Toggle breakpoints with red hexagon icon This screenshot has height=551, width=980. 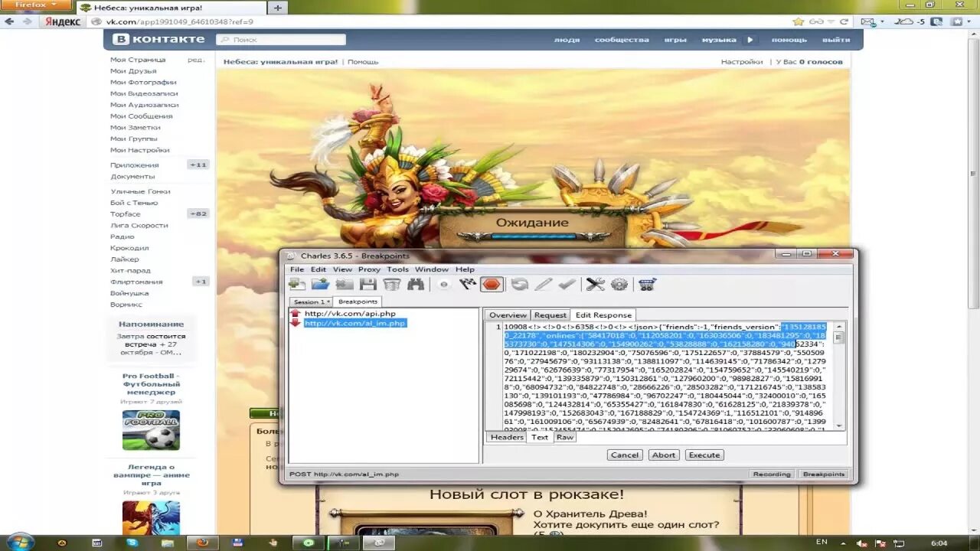(x=492, y=285)
